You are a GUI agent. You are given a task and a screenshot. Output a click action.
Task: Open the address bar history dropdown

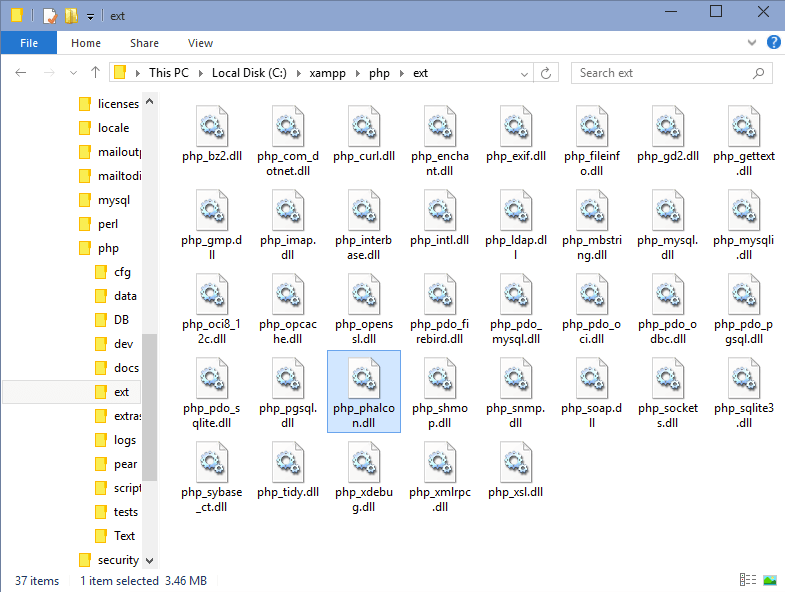pyautogui.click(x=522, y=73)
